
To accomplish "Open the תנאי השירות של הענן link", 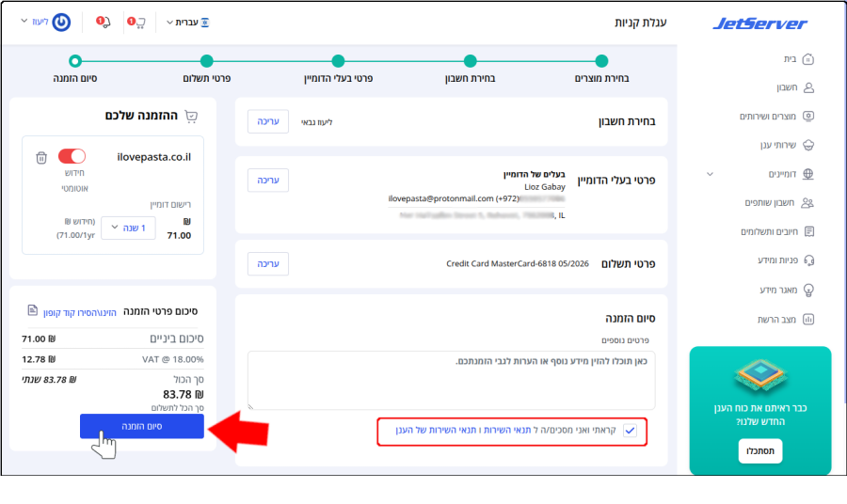I will pos(436,430).
